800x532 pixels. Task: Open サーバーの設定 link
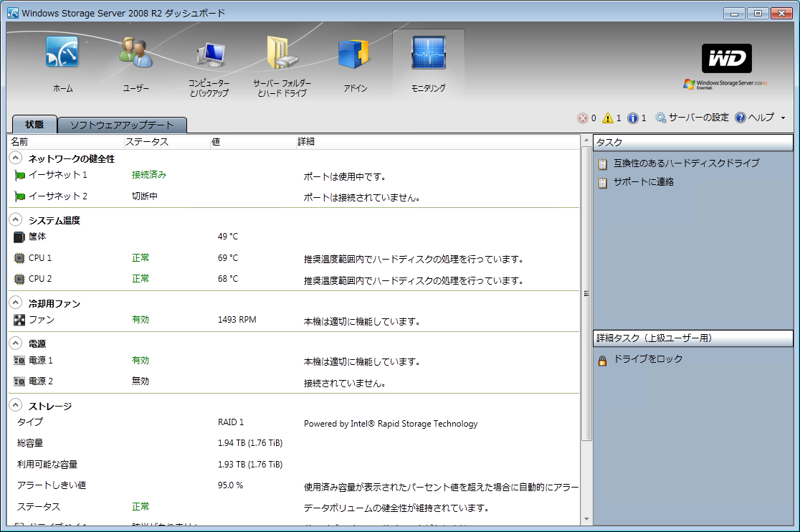point(698,118)
